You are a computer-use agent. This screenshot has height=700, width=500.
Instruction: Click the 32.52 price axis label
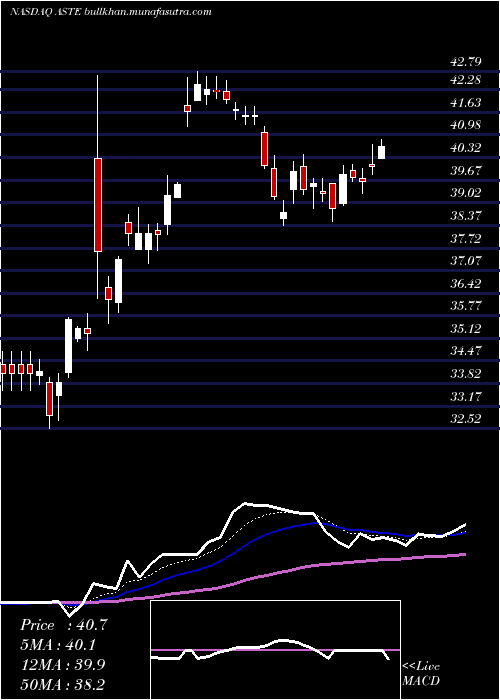click(x=466, y=419)
